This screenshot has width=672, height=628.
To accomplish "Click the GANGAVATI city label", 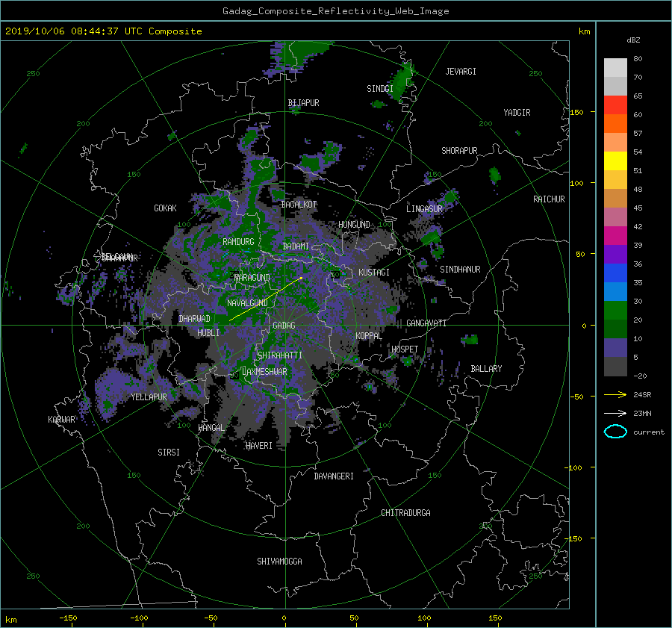I will pyautogui.click(x=426, y=323).
